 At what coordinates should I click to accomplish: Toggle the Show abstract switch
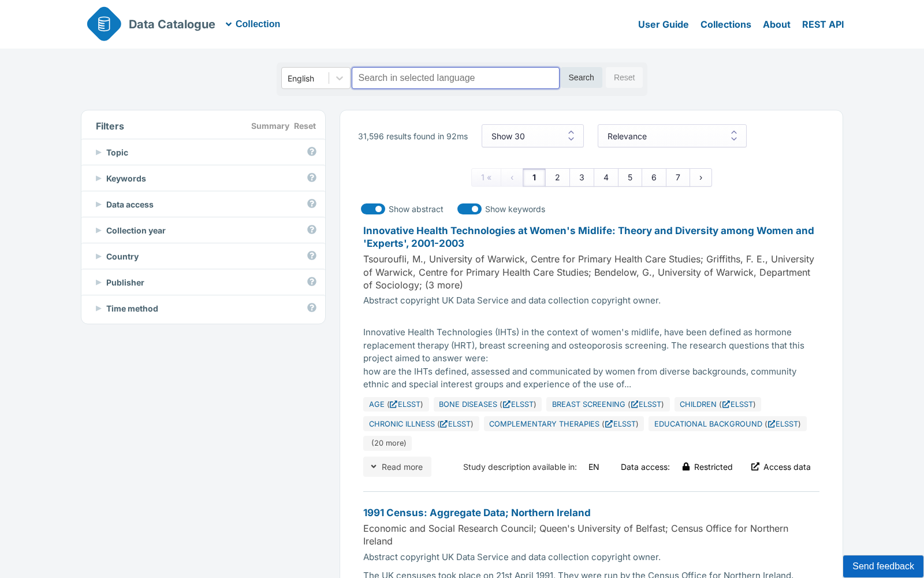tap(373, 209)
